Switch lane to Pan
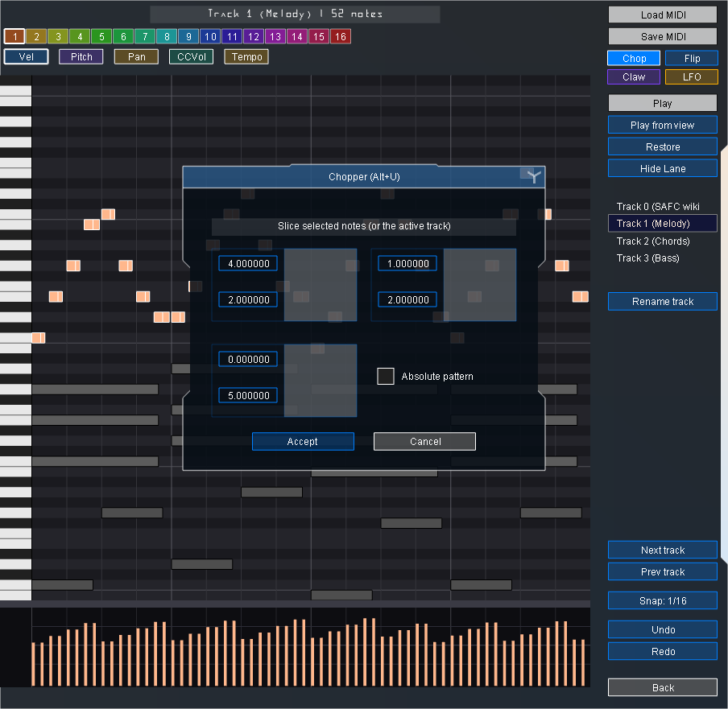This screenshot has width=728, height=709. coord(137,56)
